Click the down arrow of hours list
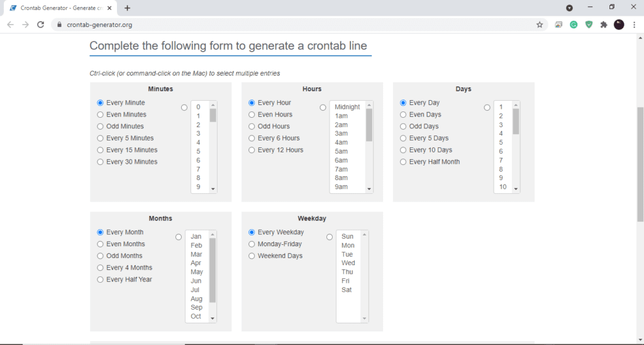This screenshot has width=644, height=345. click(x=369, y=189)
